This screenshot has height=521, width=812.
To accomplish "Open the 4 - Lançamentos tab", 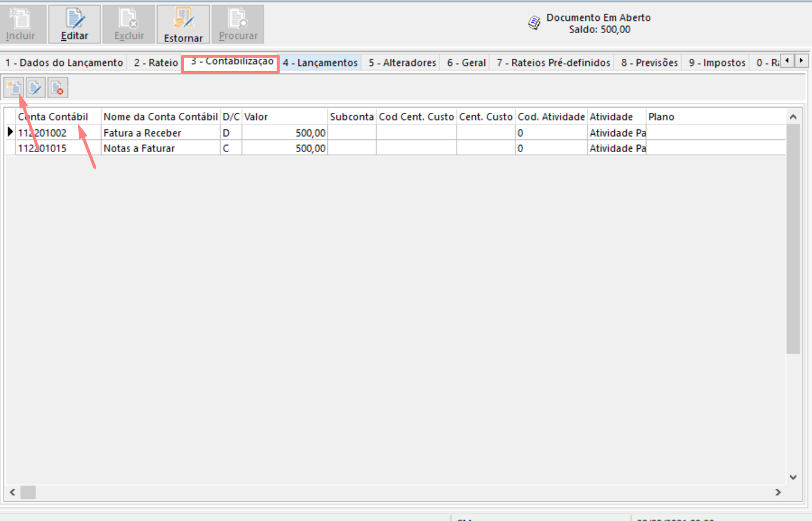I will point(321,62).
